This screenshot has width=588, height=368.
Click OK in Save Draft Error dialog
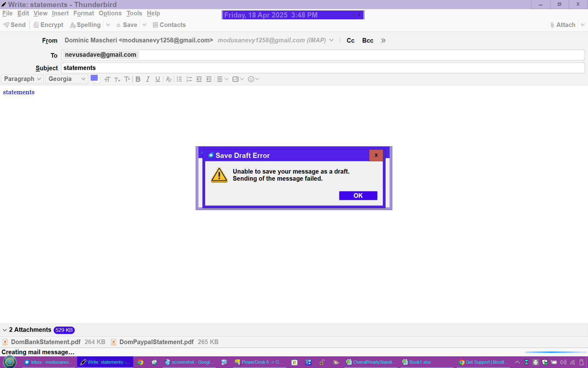[x=358, y=196]
